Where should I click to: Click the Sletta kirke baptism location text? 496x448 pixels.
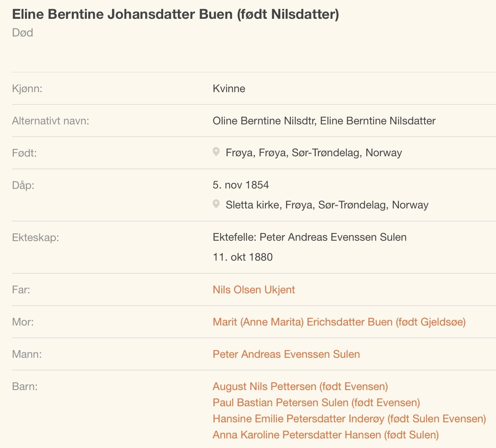pyautogui.click(x=327, y=205)
